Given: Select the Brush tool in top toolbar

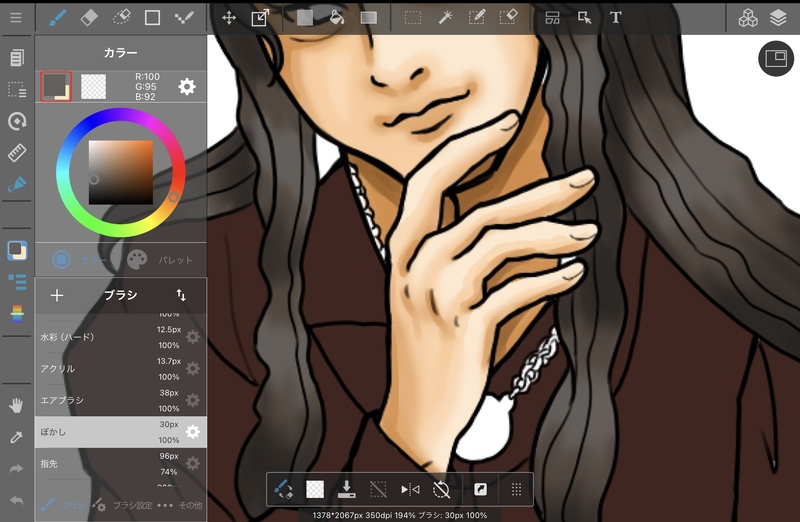Looking at the screenshot, I should point(58,18).
